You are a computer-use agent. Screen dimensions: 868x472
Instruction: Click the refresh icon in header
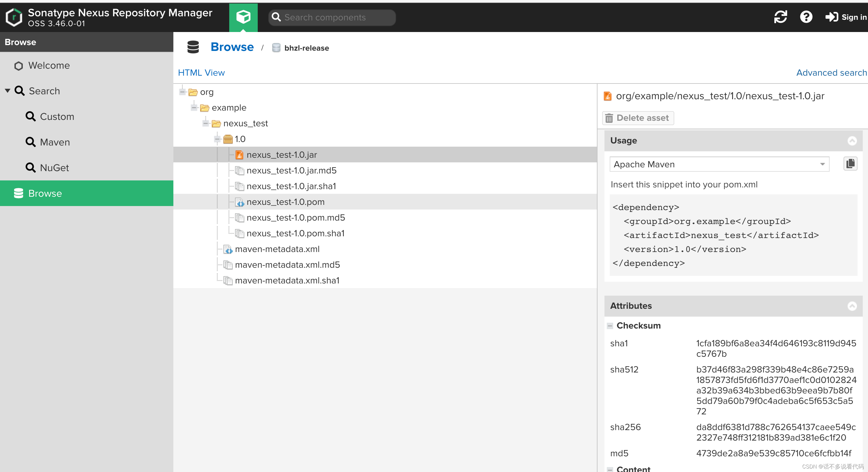point(780,17)
